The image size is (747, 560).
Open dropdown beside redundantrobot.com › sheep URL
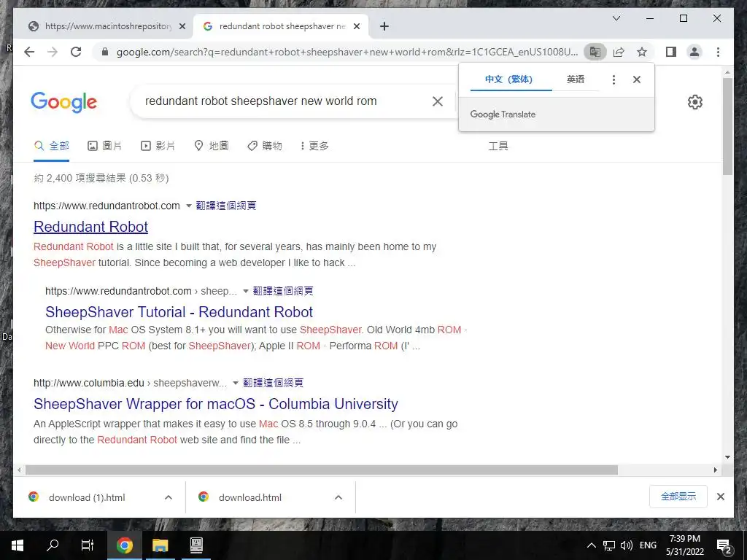pyautogui.click(x=245, y=291)
